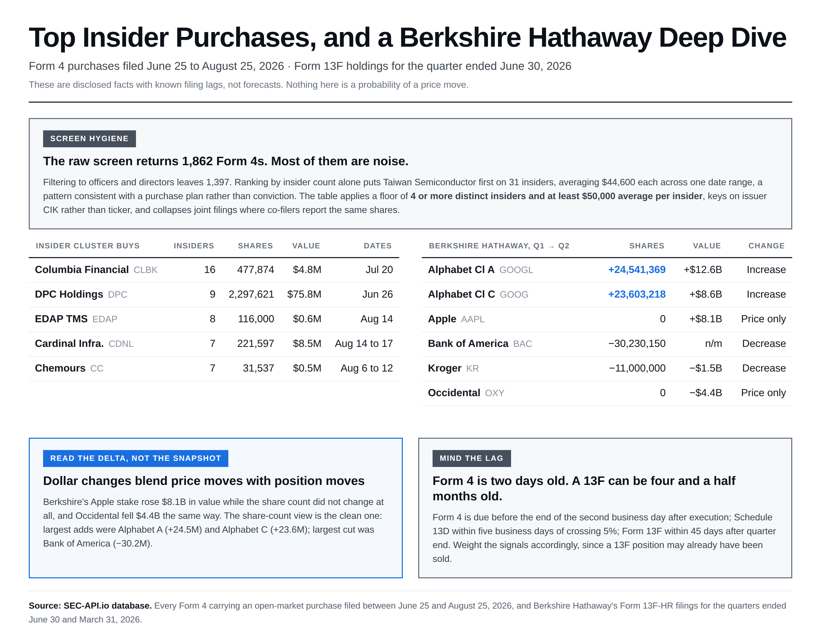Click Apple row 'Price only' label
Screen dimensions: 821x644
pos(763,319)
